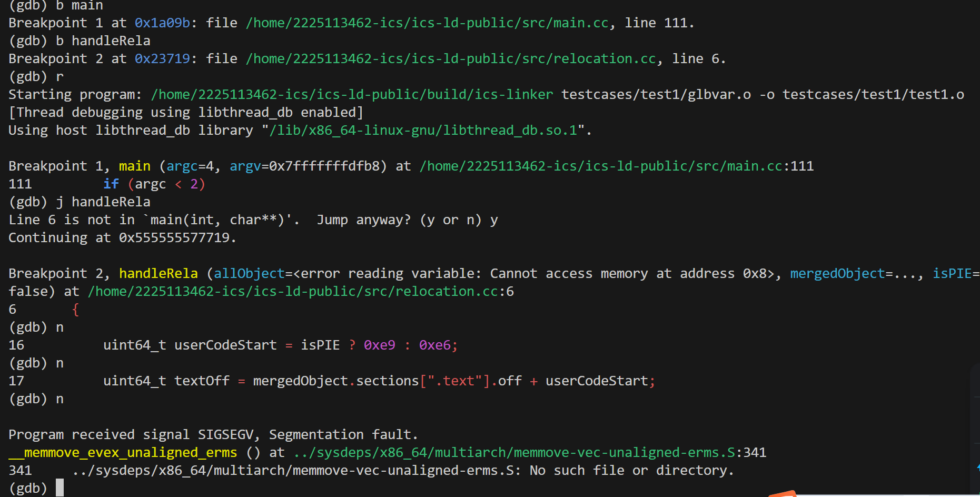Click the testcases/test1/test1.o output argument

pyautogui.click(x=873, y=95)
